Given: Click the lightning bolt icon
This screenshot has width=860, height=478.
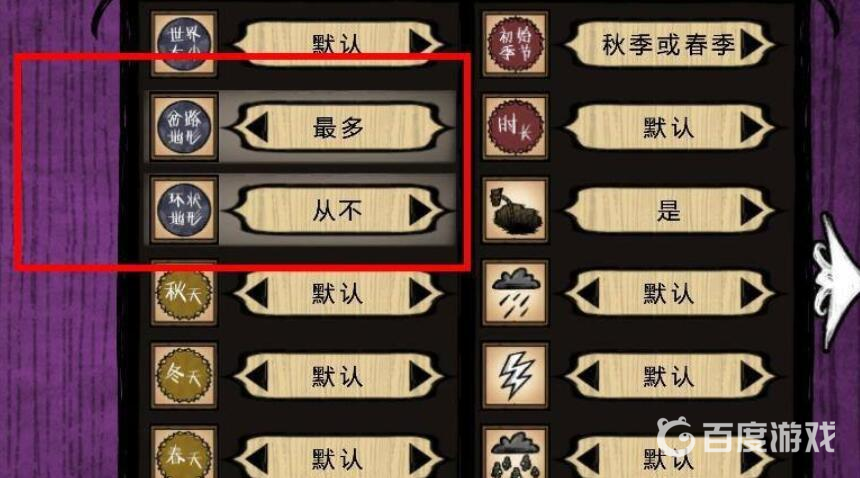Looking at the screenshot, I should (515, 376).
